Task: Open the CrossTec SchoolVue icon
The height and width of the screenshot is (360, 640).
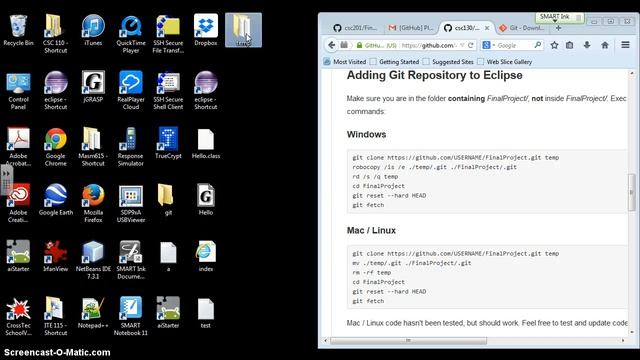Action: click(18, 316)
